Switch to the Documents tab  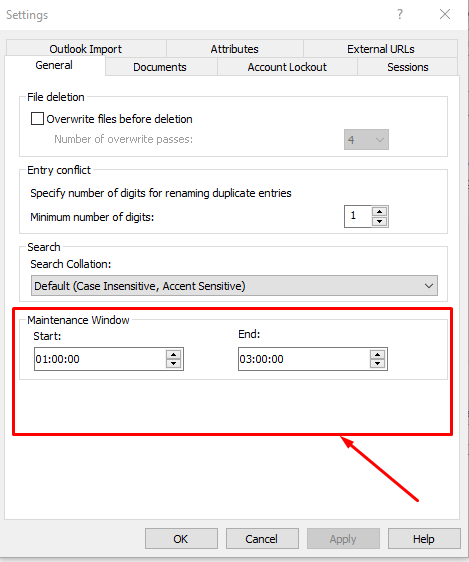[x=160, y=67]
